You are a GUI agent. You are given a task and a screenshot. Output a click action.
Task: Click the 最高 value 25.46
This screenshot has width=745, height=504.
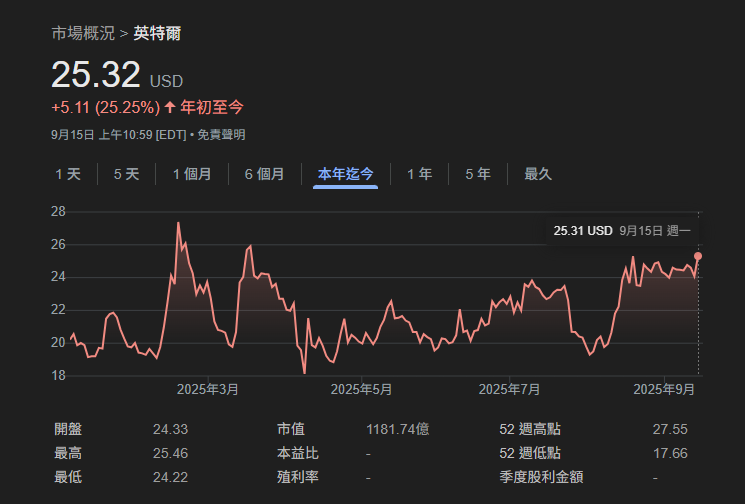point(171,453)
